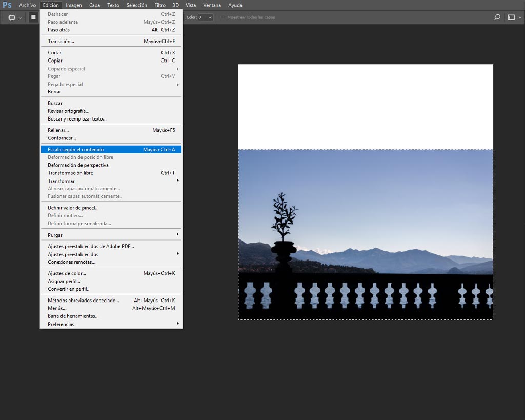Open Ajustes preestablecidos de Adobe PDF...
The height and width of the screenshot is (420, 525).
pyautogui.click(x=111, y=247)
